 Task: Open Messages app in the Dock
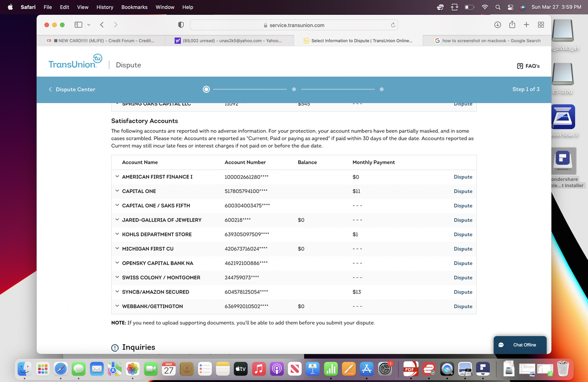(x=79, y=369)
